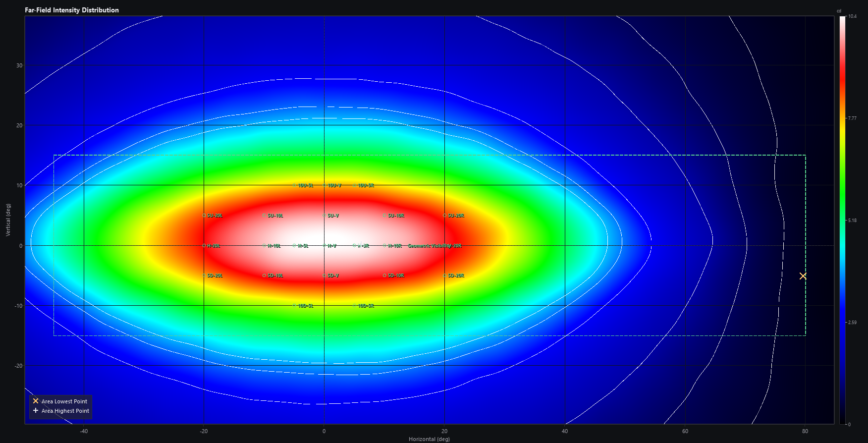The width and height of the screenshot is (868, 443).
Task: Click the -10 vertical axis tick label
Action: coord(18,306)
